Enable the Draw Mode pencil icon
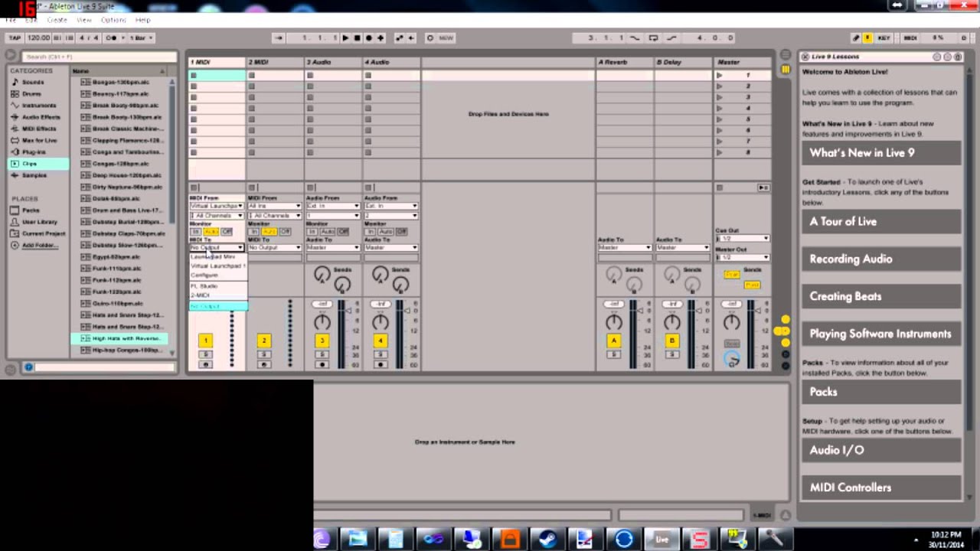This screenshot has width=980, height=551. click(856, 37)
